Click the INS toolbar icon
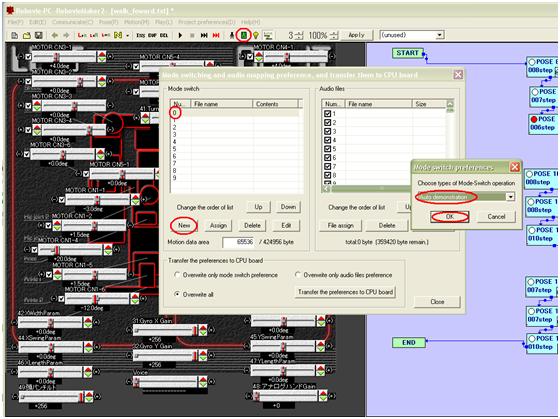This screenshot has width=560, height=419. 141,35
